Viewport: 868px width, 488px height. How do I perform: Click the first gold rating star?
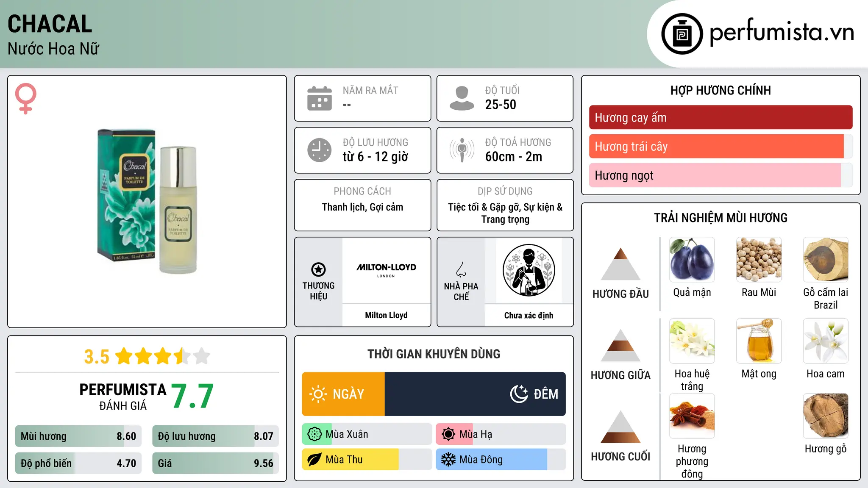[124, 356]
